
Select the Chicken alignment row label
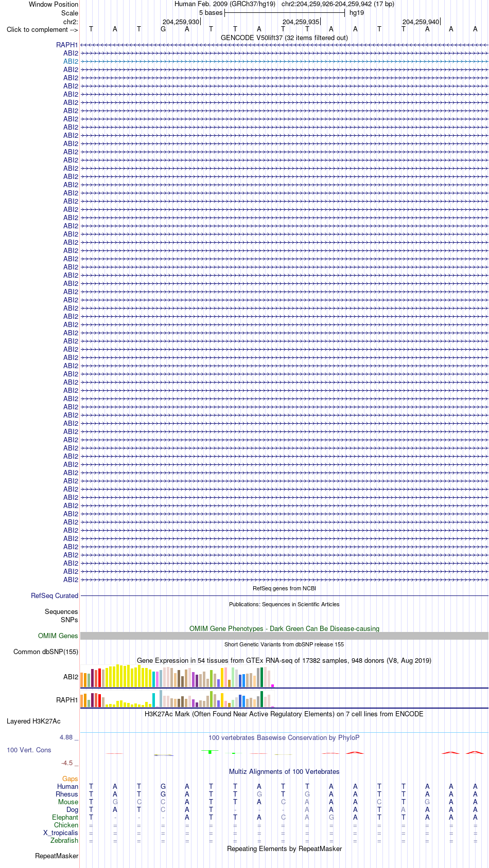pyautogui.click(x=66, y=825)
